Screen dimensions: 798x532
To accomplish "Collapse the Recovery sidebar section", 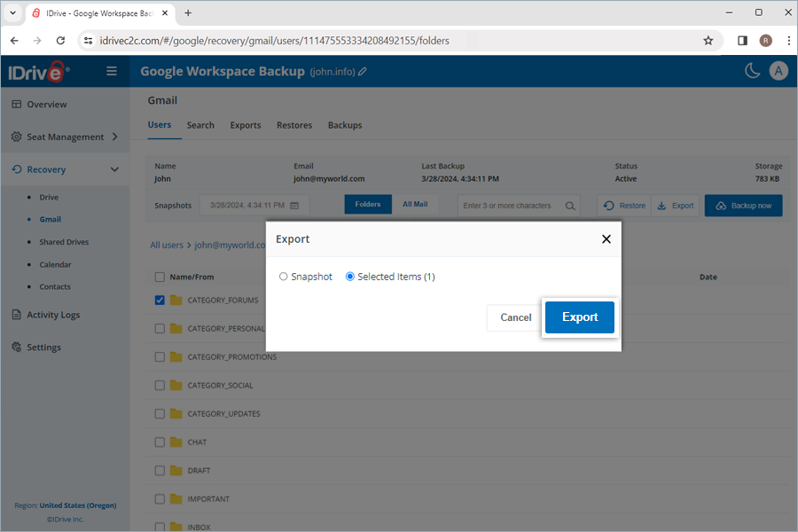I will [x=113, y=169].
